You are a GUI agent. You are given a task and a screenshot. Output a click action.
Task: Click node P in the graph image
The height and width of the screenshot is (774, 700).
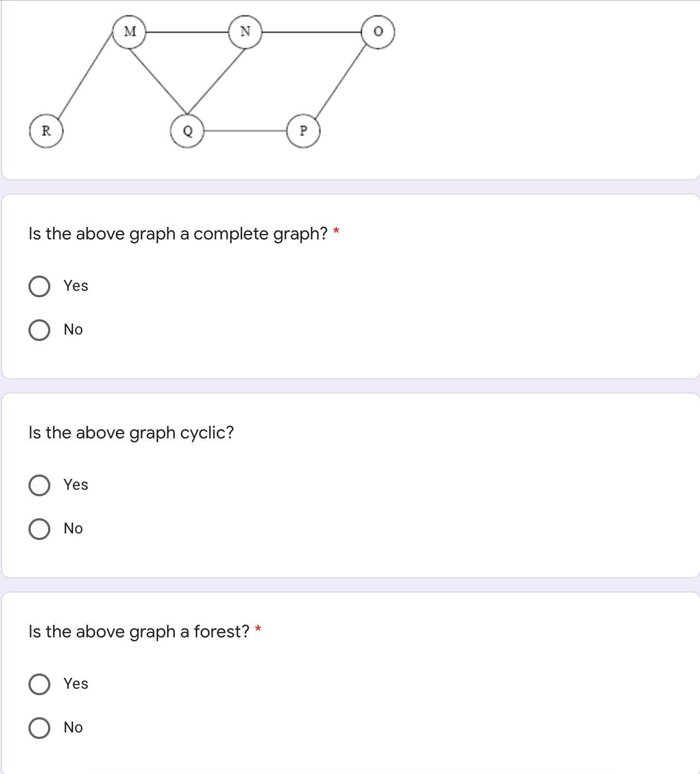(x=303, y=131)
